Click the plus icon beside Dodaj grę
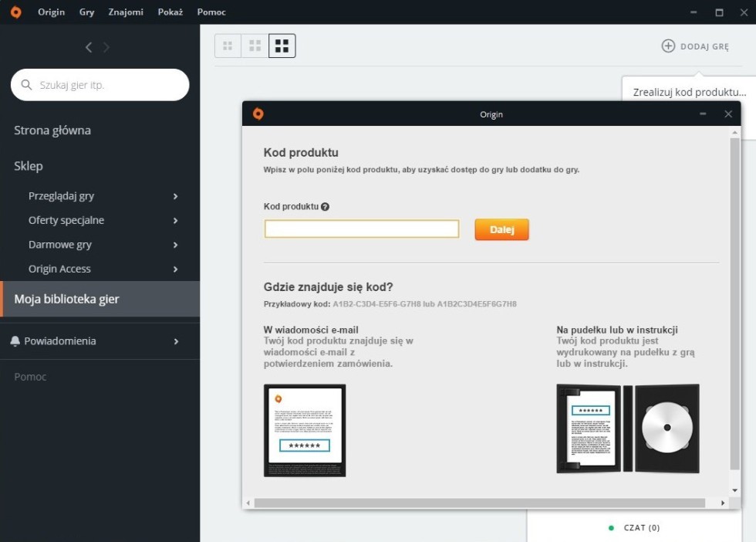The height and width of the screenshot is (542, 756). (668, 46)
